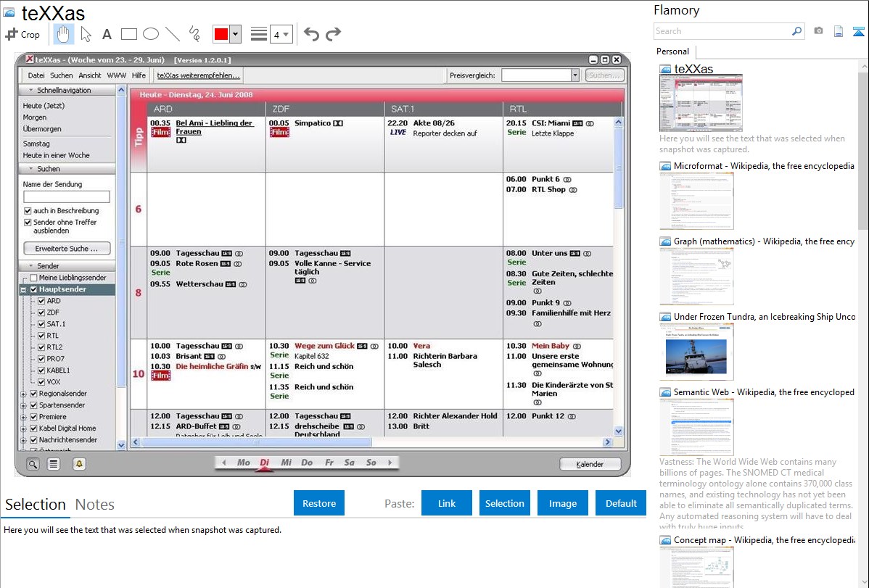The image size is (869, 588).
Task: Choose the text annotation tool
Action: [107, 34]
